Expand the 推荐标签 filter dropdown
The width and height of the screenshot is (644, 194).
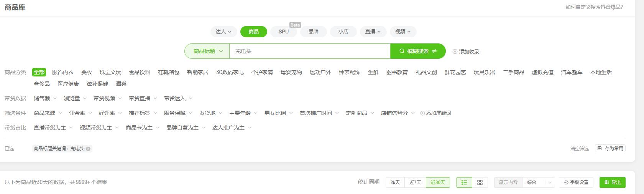pos(143,113)
